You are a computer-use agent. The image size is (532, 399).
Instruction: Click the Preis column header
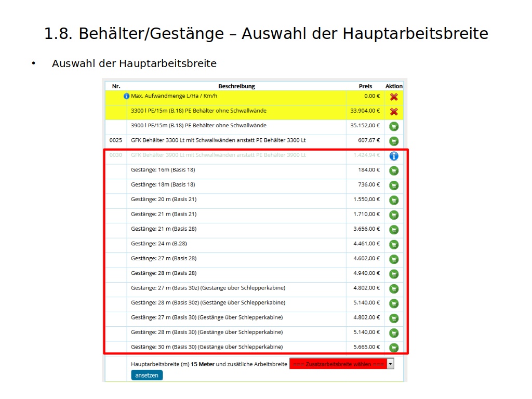point(365,86)
